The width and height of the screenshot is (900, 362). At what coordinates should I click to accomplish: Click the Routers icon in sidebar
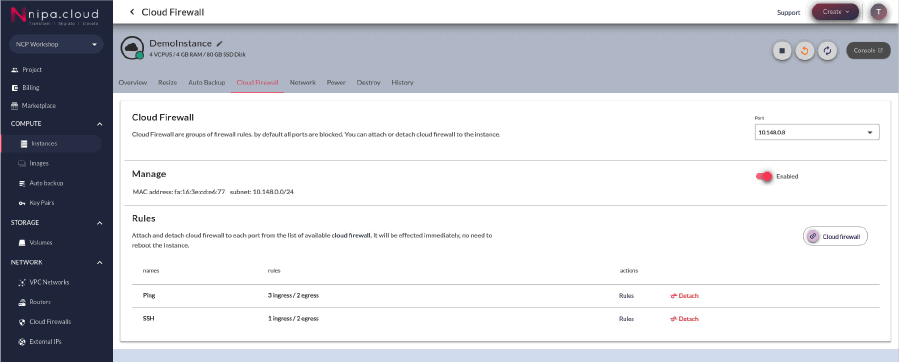pos(22,302)
